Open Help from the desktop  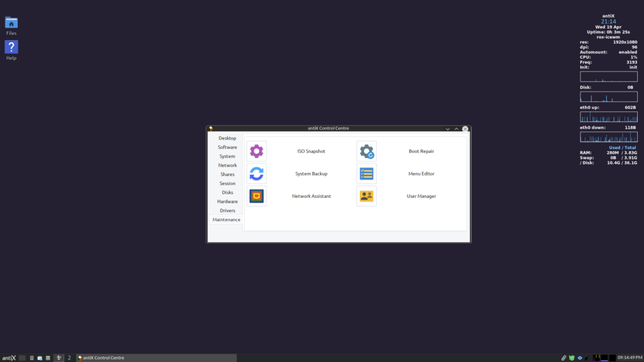point(11,48)
